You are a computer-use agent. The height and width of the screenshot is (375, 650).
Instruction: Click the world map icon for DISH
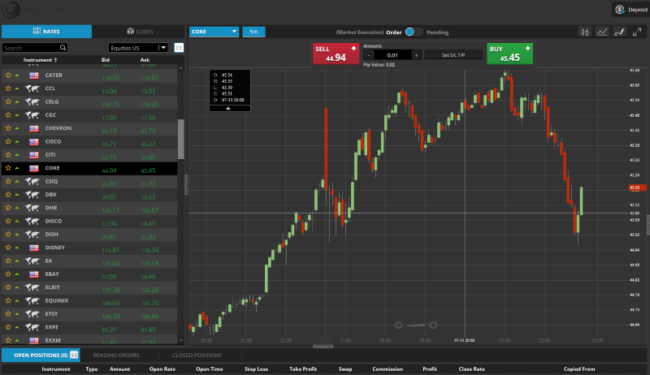click(32, 234)
